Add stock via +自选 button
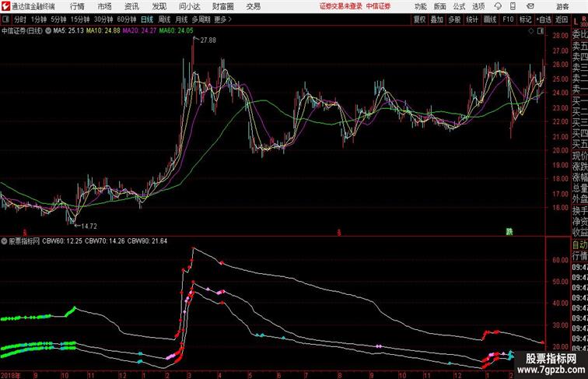The height and width of the screenshot is (379, 588). coord(544,19)
